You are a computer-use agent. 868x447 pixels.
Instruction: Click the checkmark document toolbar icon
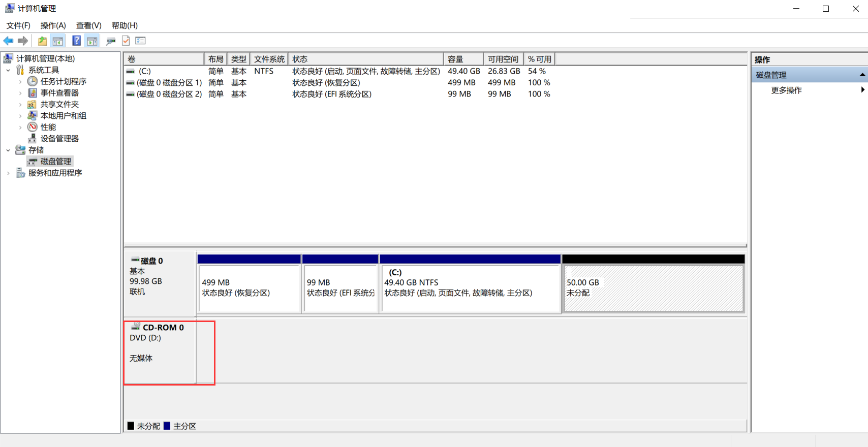tap(126, 41)
